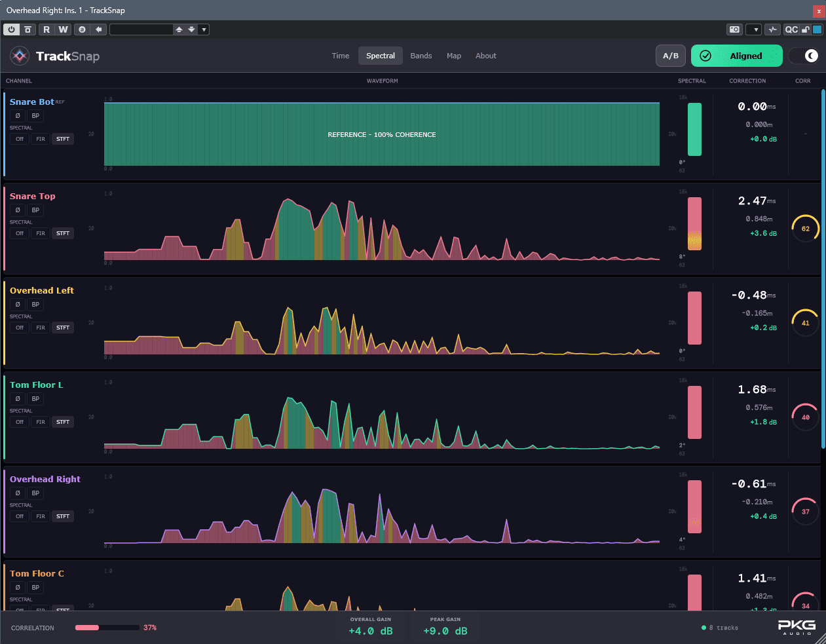Open the About tab
This screenshot has width=826, height=644.
486,56
